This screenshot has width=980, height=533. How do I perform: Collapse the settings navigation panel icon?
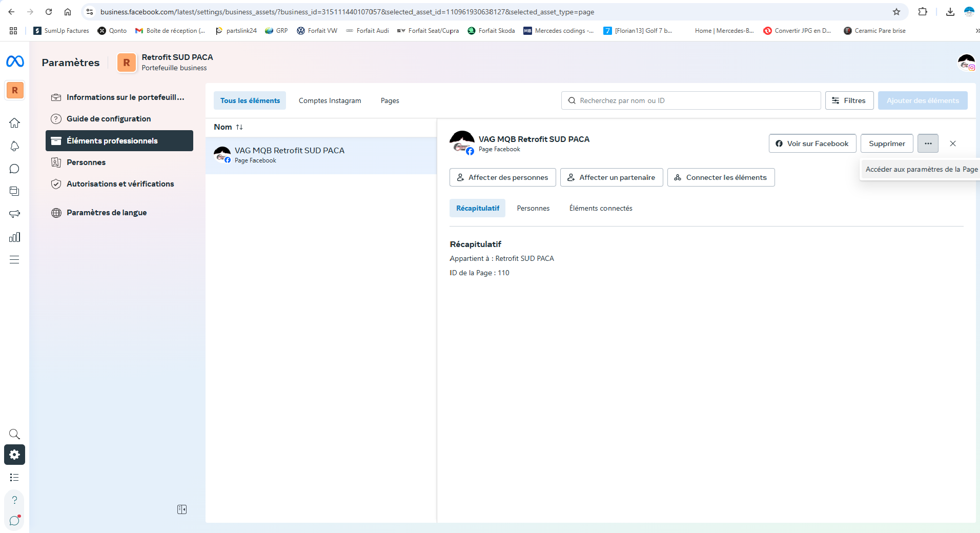pyautogui.click(x=182, y=509)
